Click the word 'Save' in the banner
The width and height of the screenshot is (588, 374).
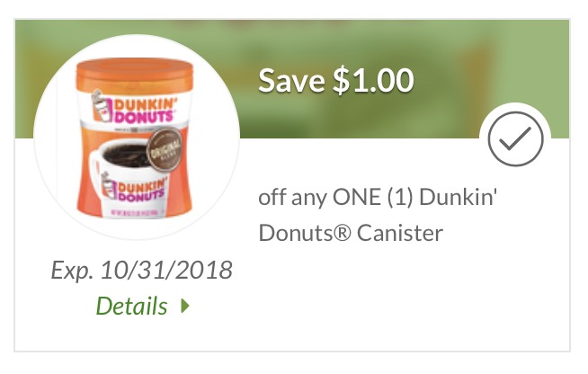click(291, 80)
